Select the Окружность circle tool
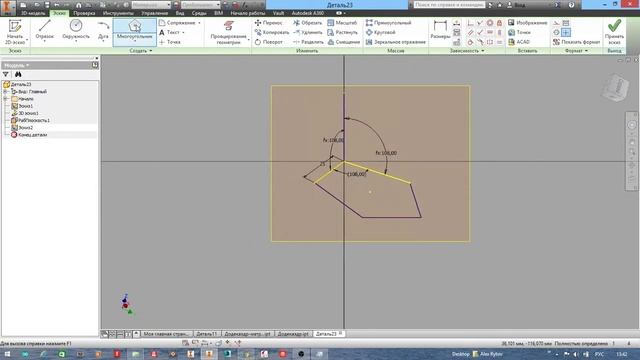The height and width of the screenshot is (360, 640). click(x=76, y=30)
